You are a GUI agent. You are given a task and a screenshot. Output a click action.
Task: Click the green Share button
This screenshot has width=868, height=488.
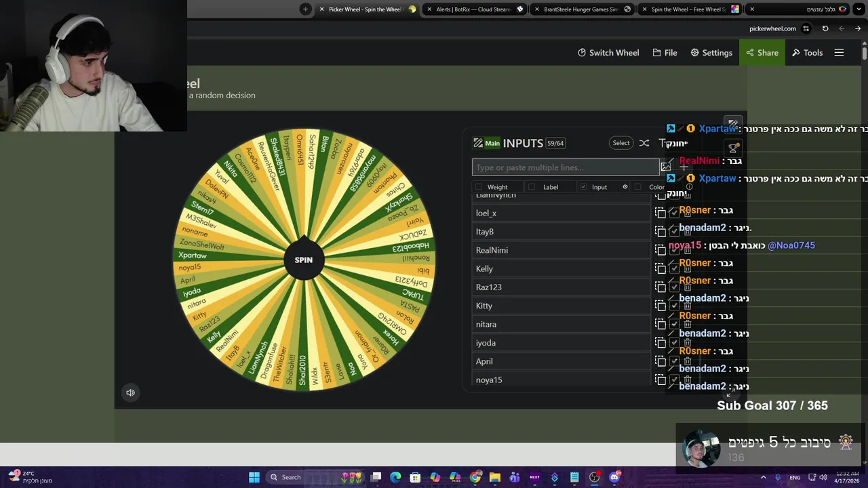click(x=762, y=53)
